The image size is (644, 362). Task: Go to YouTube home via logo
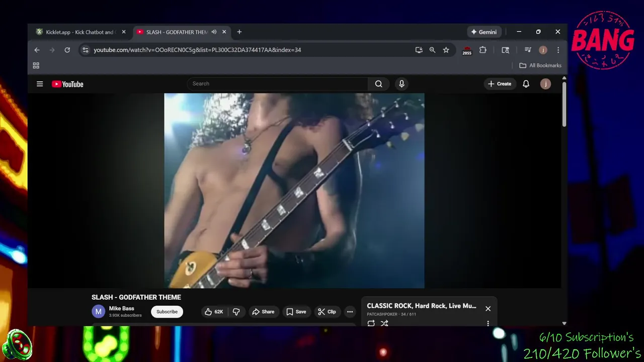67,84
